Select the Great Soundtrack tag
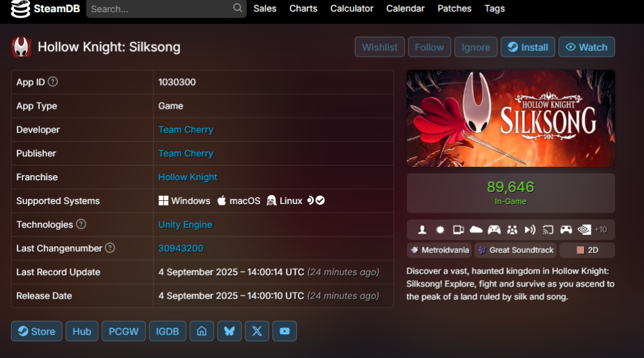The height and width of the screenshot is (358, 644). (516, 250)
